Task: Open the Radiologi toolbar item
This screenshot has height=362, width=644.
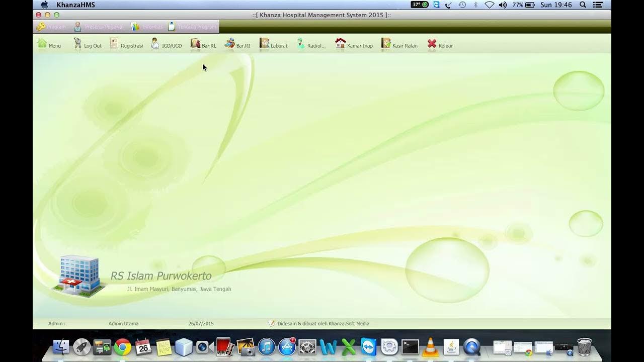Action: [x=311, y=44]
